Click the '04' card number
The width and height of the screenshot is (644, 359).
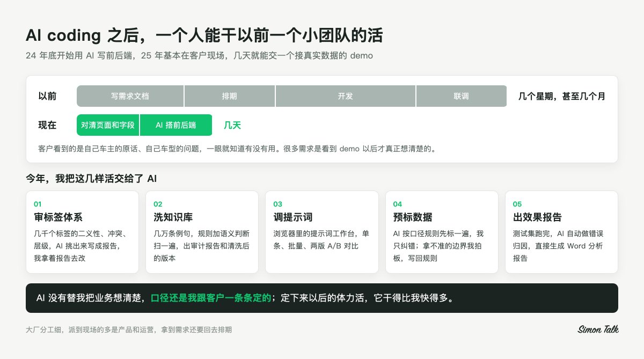(398, 204)
